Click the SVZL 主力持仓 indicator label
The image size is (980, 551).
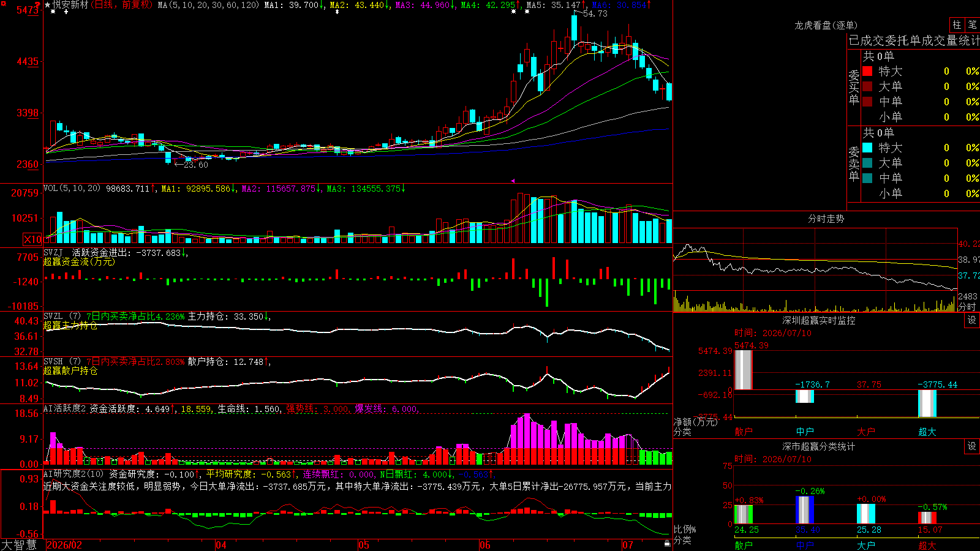point(53,317)
